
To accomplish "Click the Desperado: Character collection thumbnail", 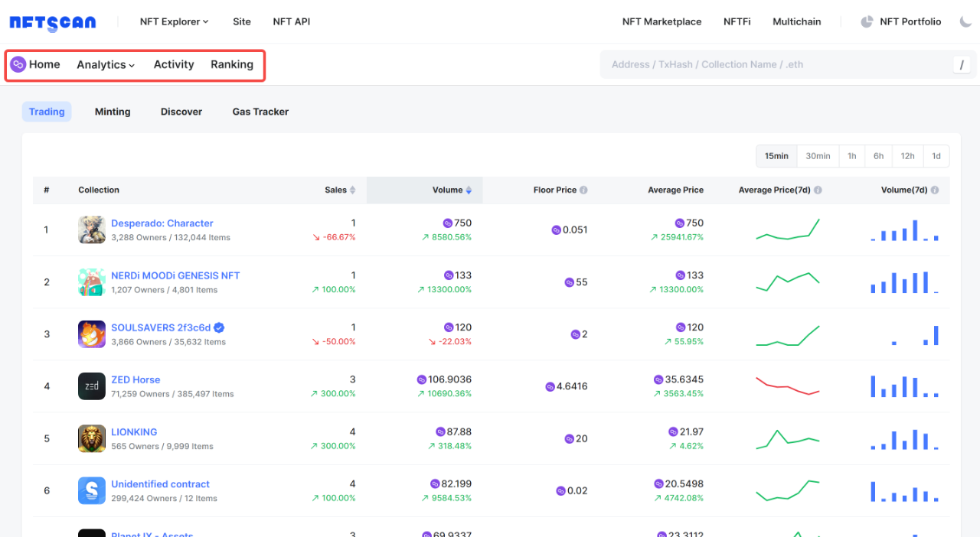I will click(92, 229).
